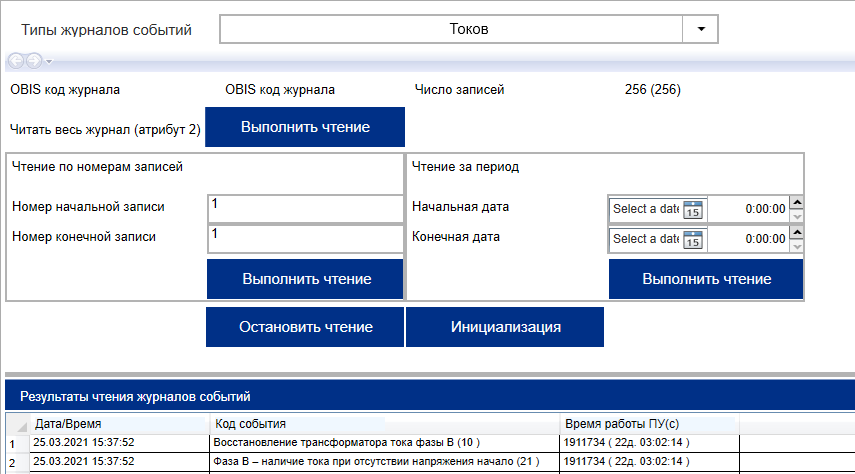Open calendar icon for Конечная дата
This screenshot has width=855, height=474.
(x=693, y=239)
